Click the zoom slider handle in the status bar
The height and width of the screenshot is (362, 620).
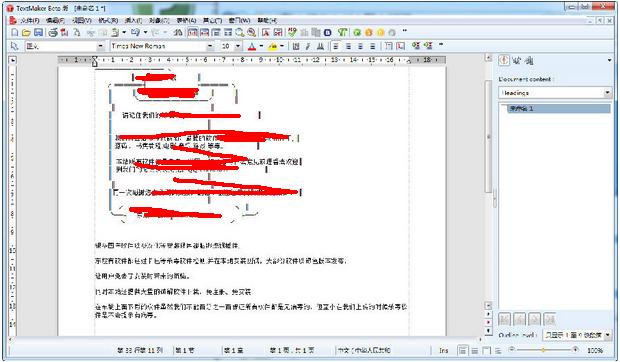pos(543,350)
